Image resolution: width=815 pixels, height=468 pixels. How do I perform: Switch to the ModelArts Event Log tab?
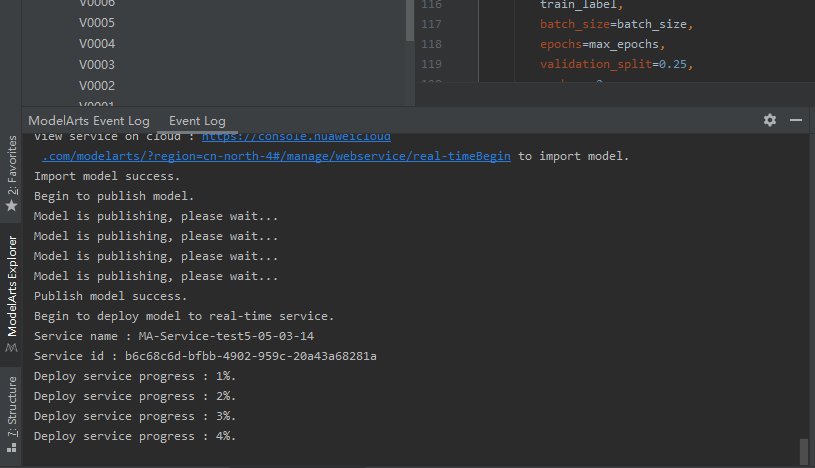click(89, 121)
